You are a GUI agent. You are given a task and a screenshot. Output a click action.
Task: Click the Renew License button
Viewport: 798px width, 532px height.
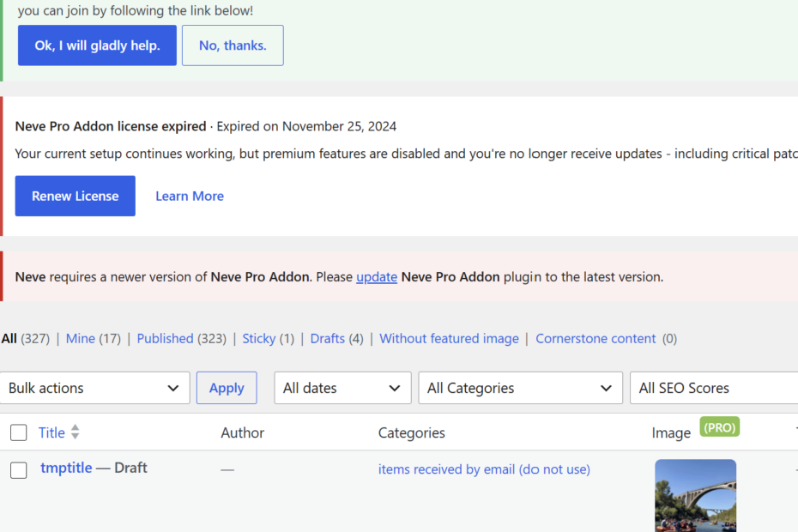(76, 196)
